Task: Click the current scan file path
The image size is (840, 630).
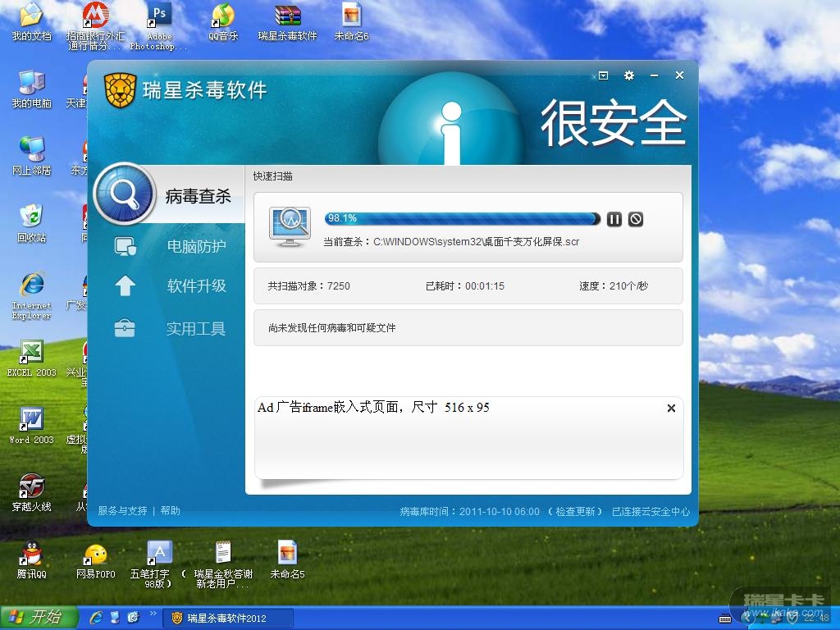Action: click(x=477, y=242)
